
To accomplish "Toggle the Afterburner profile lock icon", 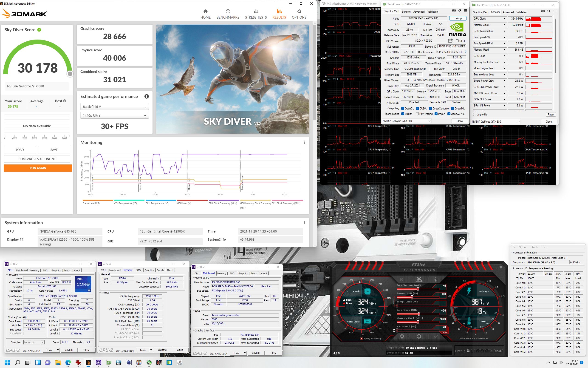I will [468, 351].
